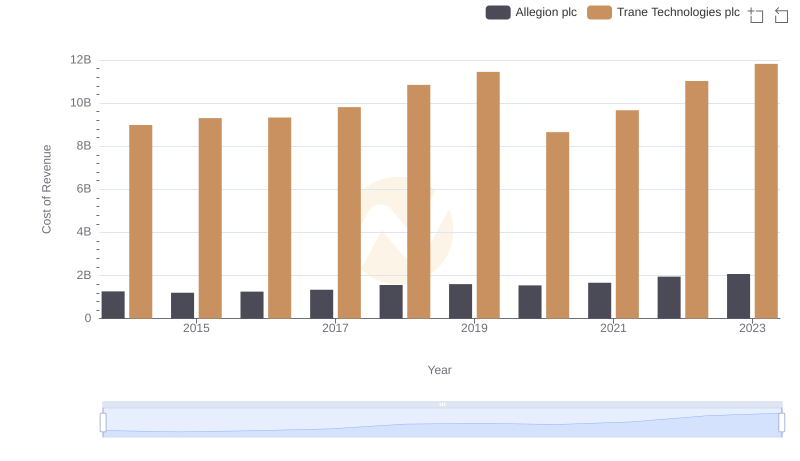
Task: Click the right handle of the zoom slider
Action: pos(781,423)
